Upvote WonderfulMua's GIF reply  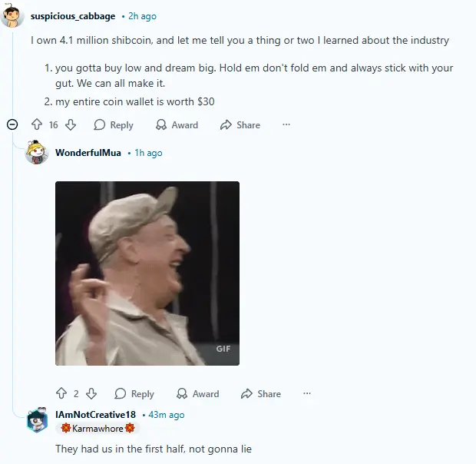(61, 393)
